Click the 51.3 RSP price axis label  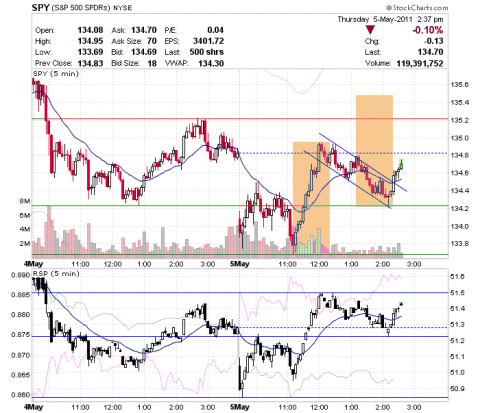click(x=458, y=325)
